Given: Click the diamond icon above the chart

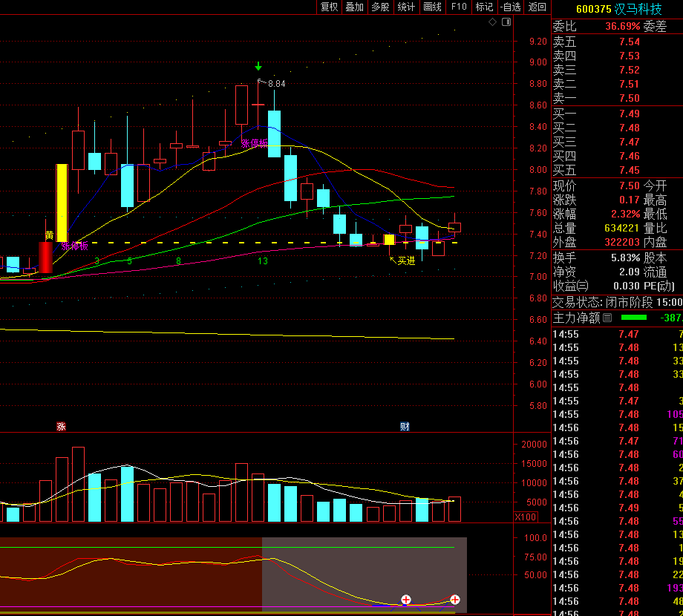Looking at the screenshot, I should pyautogui.click(x=493, y=22).
